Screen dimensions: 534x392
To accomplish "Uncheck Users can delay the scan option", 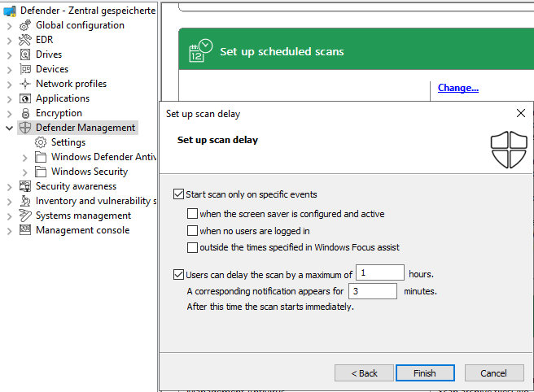I will pos(179,275).
